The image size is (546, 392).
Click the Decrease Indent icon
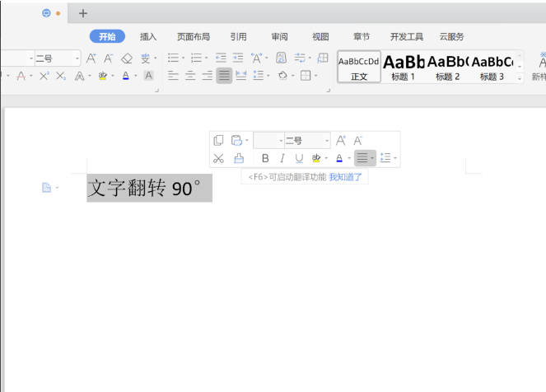(221, 58)
